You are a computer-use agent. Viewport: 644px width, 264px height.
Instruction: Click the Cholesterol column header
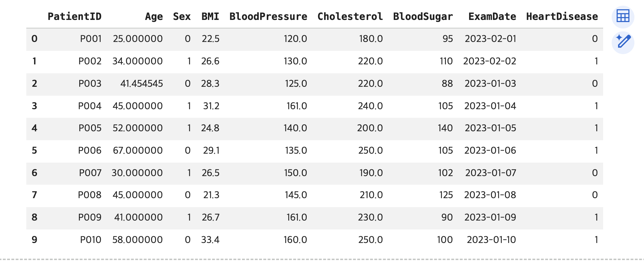[350, 16]
